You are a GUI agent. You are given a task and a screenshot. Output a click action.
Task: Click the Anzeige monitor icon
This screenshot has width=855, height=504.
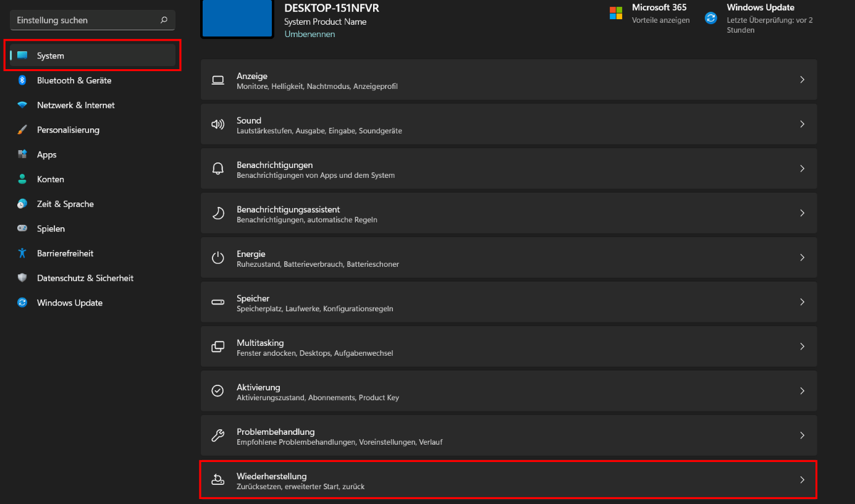(217, 80)
